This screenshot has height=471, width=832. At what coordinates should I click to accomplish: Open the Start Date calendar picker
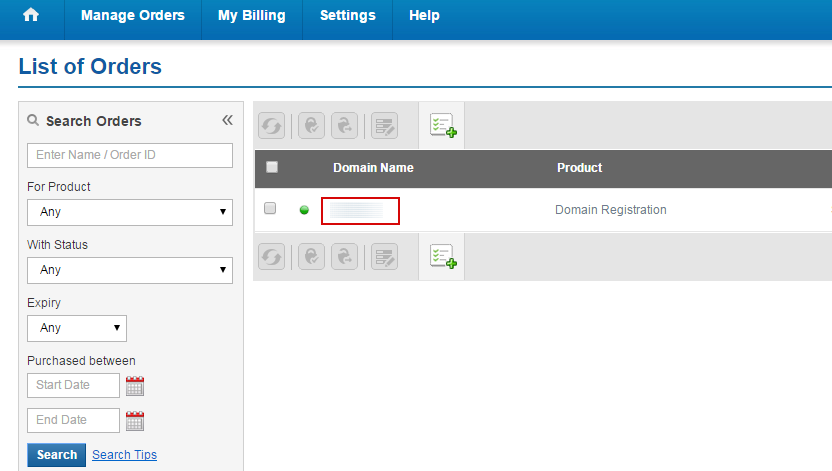135,386
